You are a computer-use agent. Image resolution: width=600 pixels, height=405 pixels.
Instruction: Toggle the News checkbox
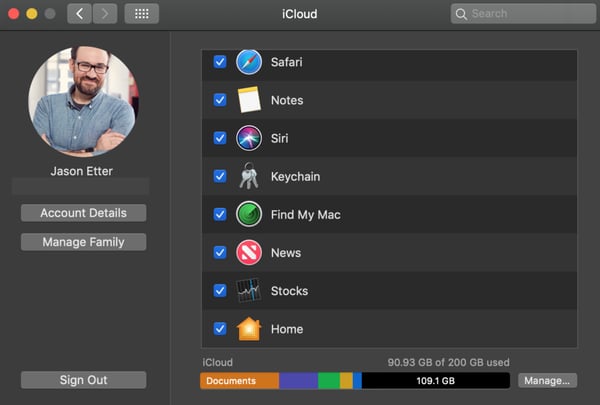(220, 253)
